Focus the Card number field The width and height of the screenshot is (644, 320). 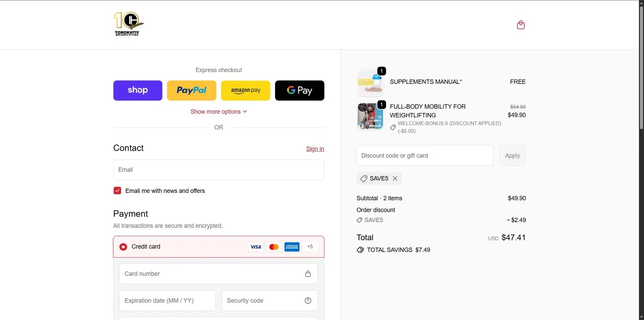[219, 274]
